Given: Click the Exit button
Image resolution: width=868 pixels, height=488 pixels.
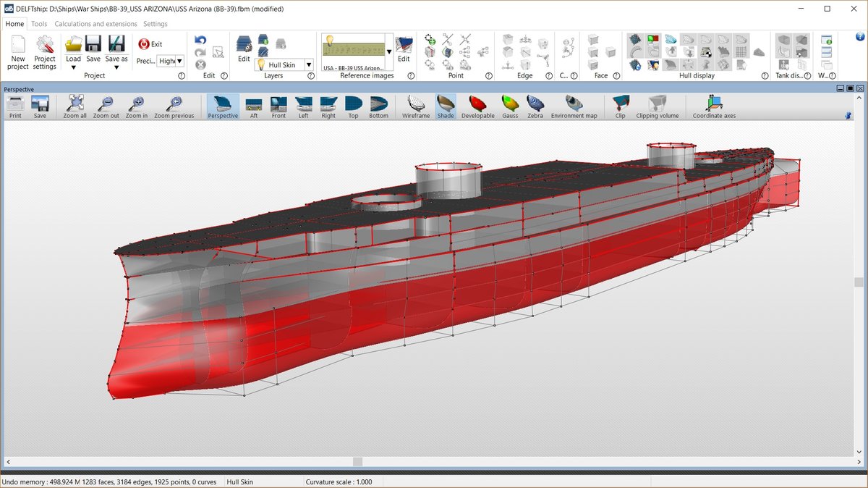Looking at the screenshot, I should 150,44.
